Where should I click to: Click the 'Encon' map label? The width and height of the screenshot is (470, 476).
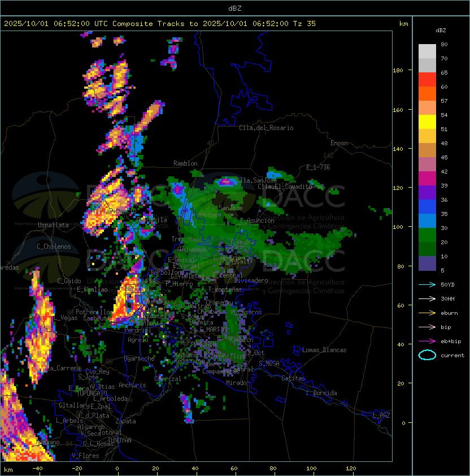coord(339,143)
